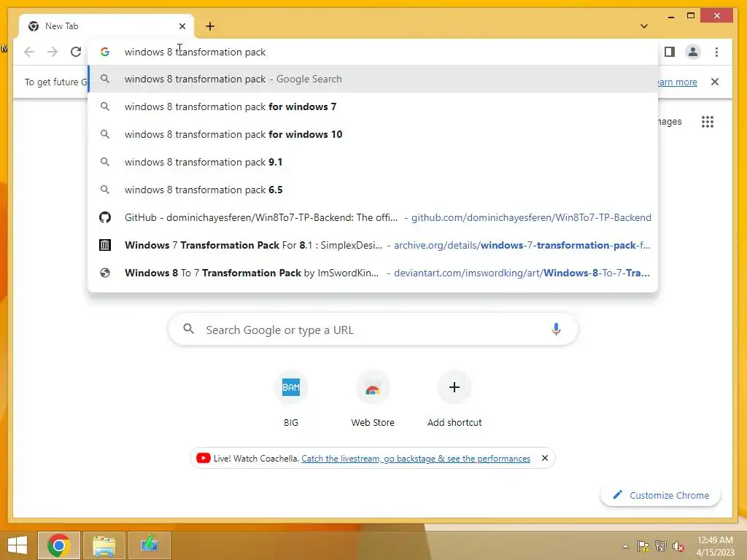Open the Action Center flag icon
Screen dimensions: 747x560
click(643, 546)
